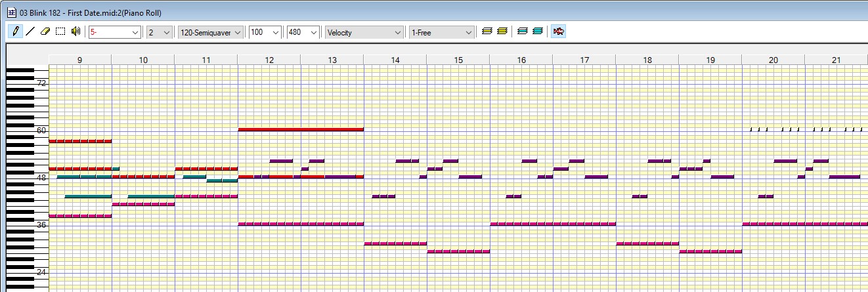Open the track dropdown showing 5-
The width and height of the screenshot is (868, 292).
click(115, 32)
